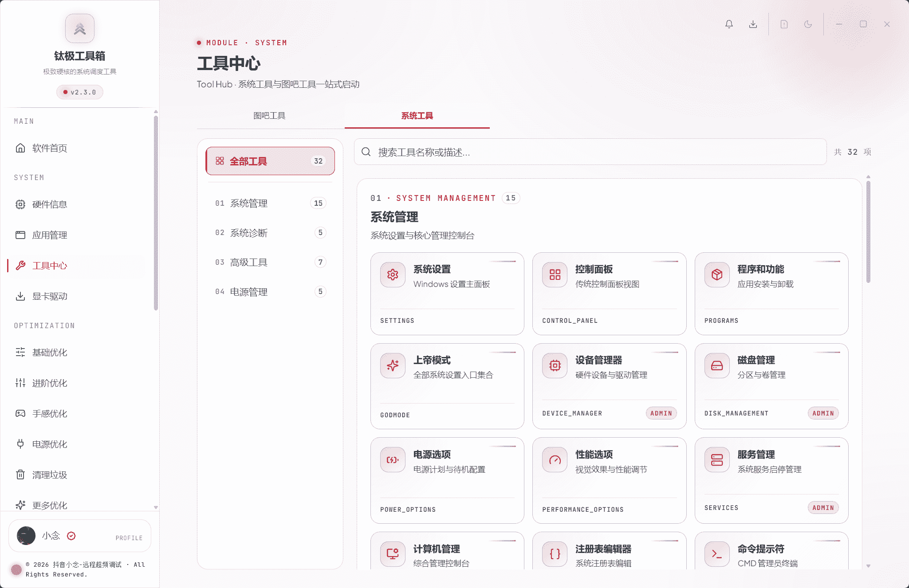909x588 pixels.
Task: Click the 程序和功能 box icon
Action: click(x=717, y=274)
